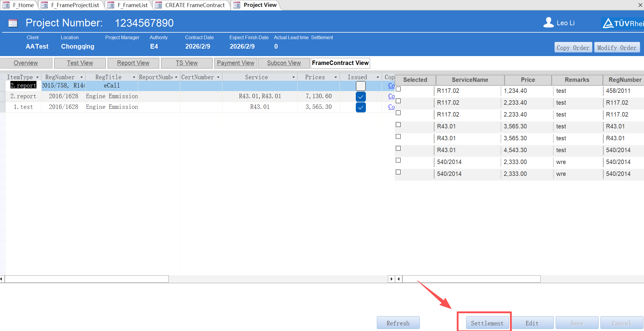This screenshot has height=331, width=644.
Task: Open the ItemType column filter dropdown
Action: 37,77
